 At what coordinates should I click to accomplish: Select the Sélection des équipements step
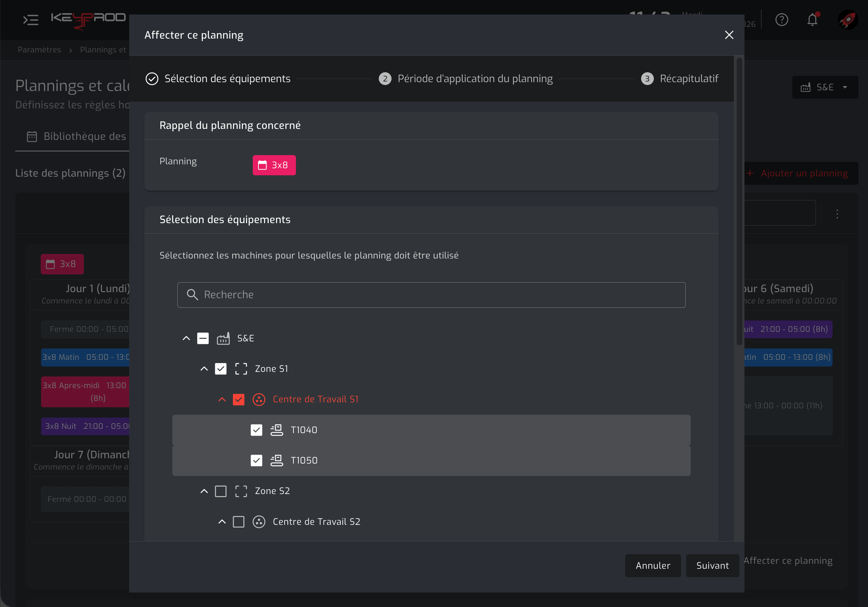click(x=218, y=79)
